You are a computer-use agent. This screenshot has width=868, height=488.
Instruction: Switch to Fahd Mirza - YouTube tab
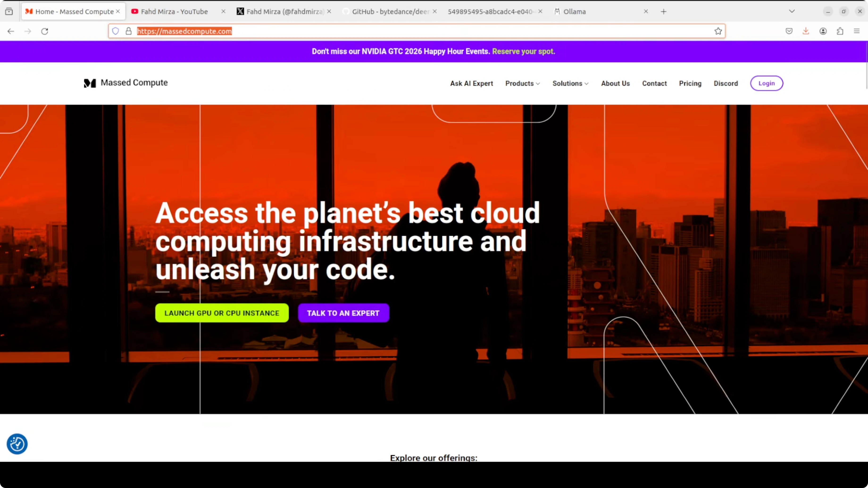click(x=174, y=12)
